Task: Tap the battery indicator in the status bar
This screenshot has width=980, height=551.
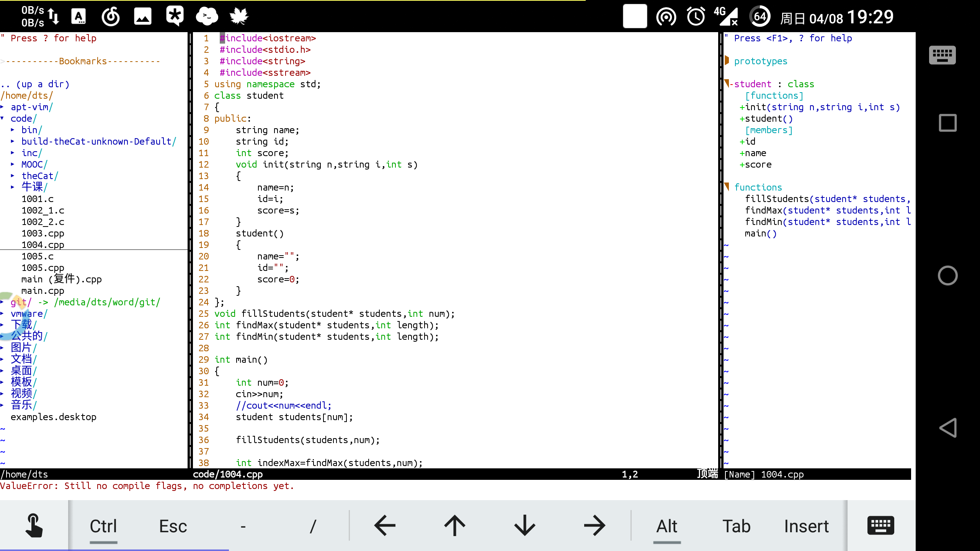Action: [x=759, y=16]
